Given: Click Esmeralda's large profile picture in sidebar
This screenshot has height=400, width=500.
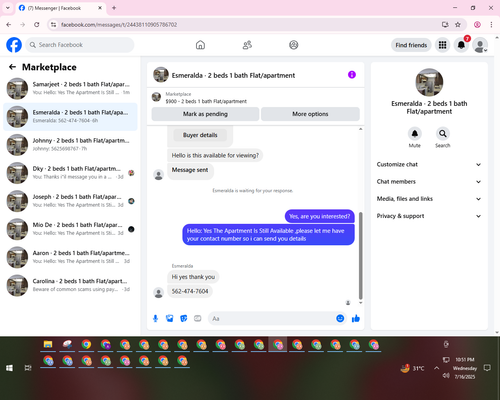Looking at the screenshot, I should (x=429, y=82).
